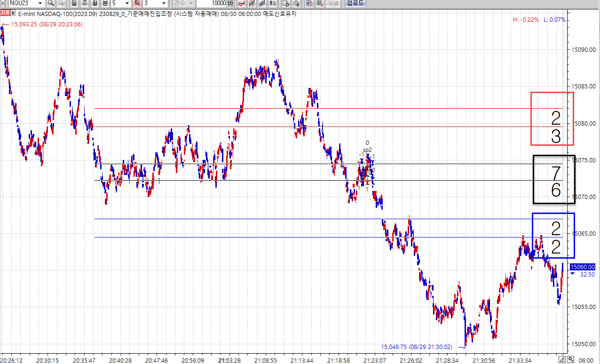Viewport: 600px width, 364px height.
Task: Click the pencil icon at chart bottom-right
Action: [x=561, y=360]
